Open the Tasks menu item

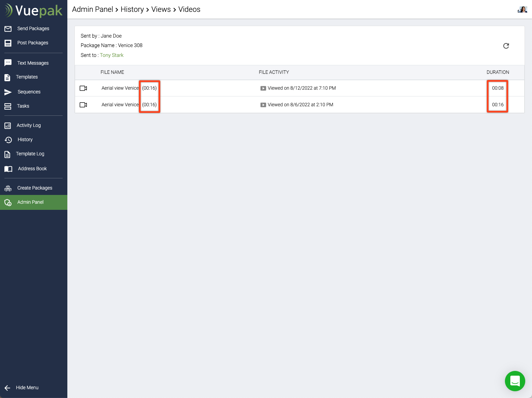tap(23, 106)
